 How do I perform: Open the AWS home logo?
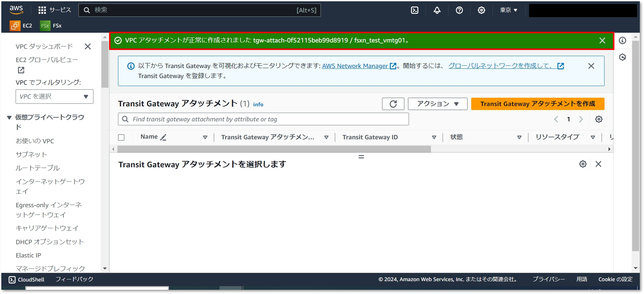[x=16, y=10]
